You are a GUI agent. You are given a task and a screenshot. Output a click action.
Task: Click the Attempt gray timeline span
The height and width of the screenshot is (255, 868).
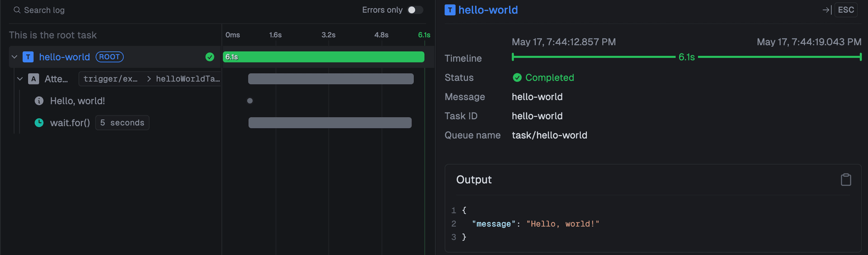click(331, 79)
